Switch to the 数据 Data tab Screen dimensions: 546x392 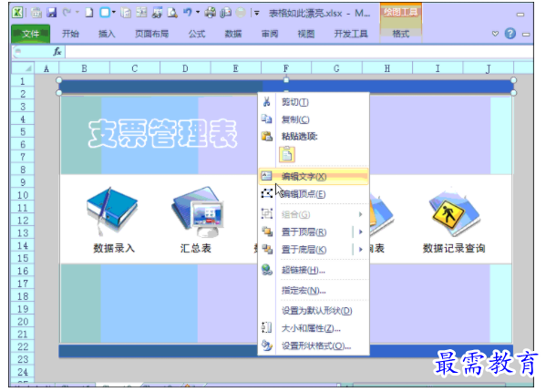click(x=233, y=34)
